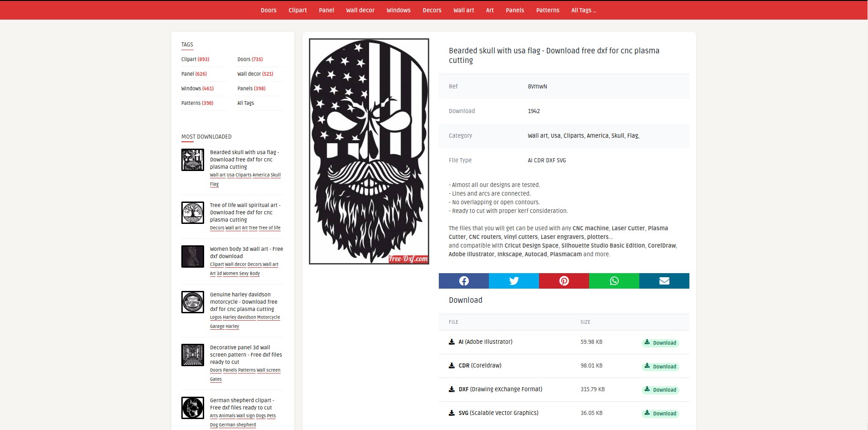
Task: Open the Tree of life wall spiritual art link
Action: (245, 212)
